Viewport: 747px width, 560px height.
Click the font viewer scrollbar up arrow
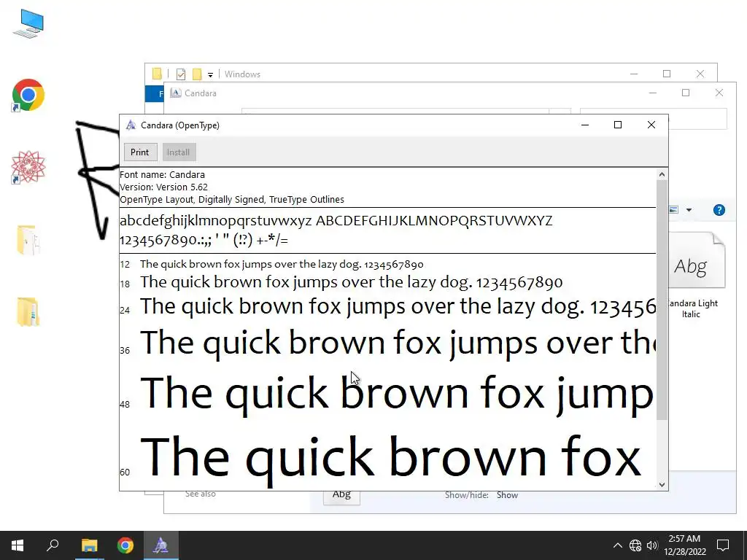(662, 174)
